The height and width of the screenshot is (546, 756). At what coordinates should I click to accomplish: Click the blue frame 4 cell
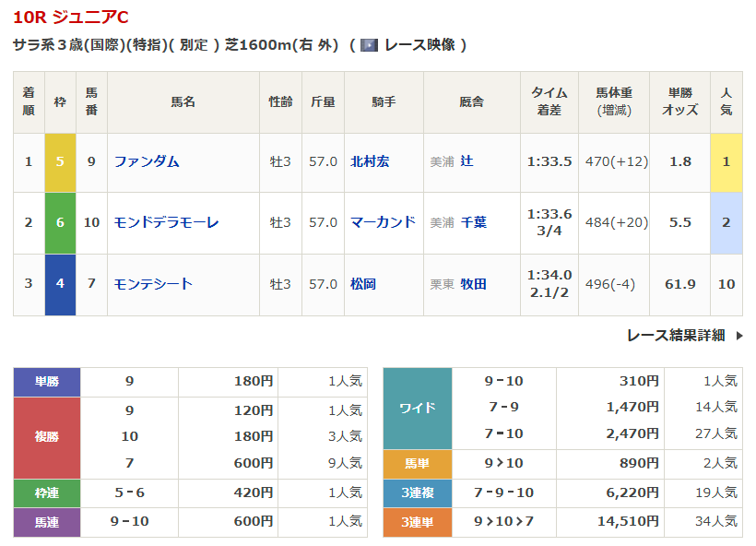60,284
